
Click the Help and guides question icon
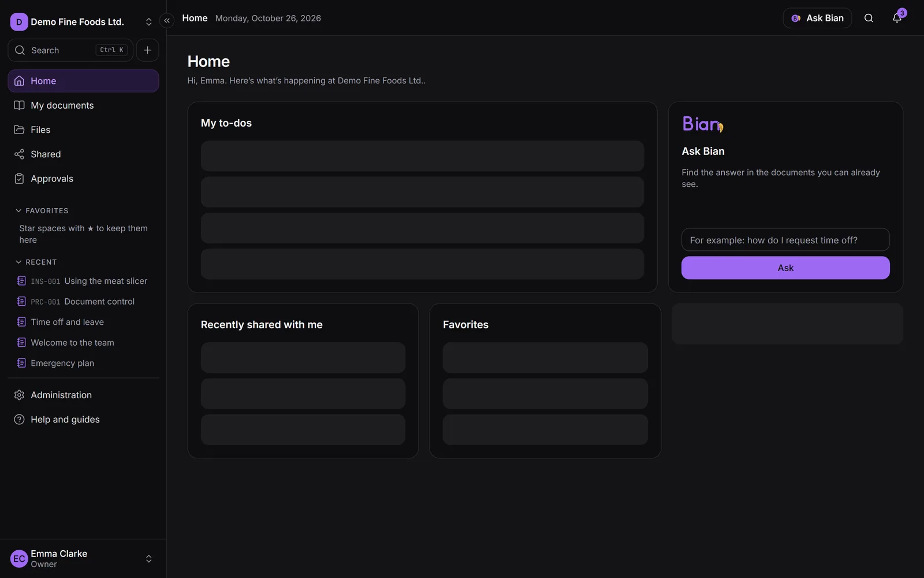[20, 420]
